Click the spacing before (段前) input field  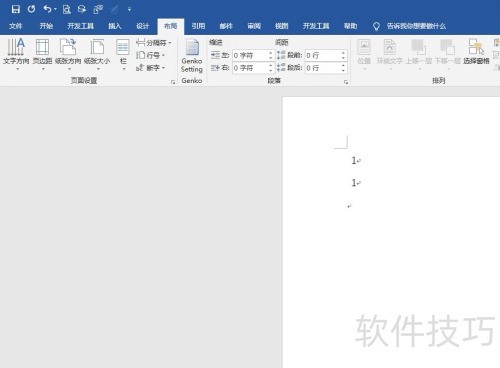tap(322, 55)
